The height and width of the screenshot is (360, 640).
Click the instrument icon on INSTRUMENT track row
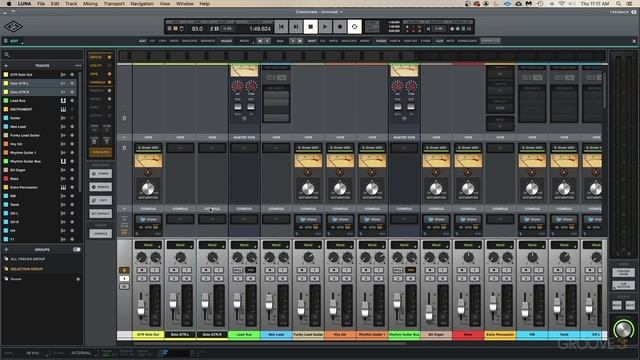(63, 109)
